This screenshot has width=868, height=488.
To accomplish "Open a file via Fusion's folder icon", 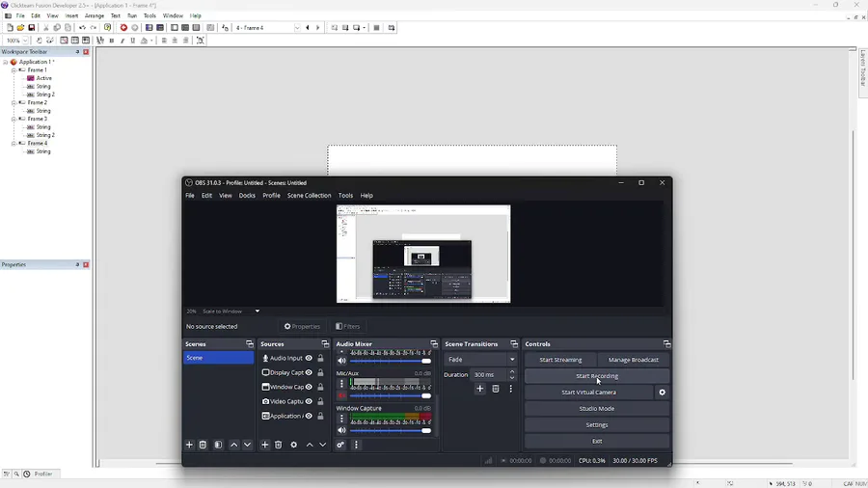I will tap(20, 28).
